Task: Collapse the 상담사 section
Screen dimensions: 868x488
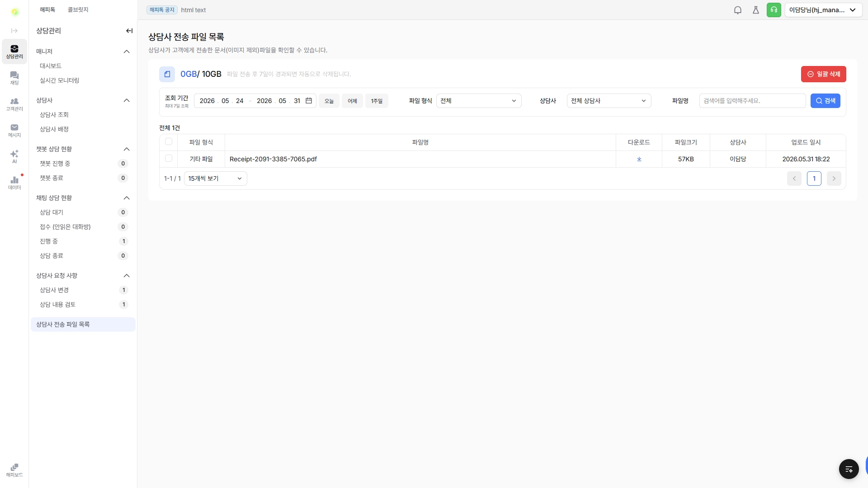Action: click(127, 100)
